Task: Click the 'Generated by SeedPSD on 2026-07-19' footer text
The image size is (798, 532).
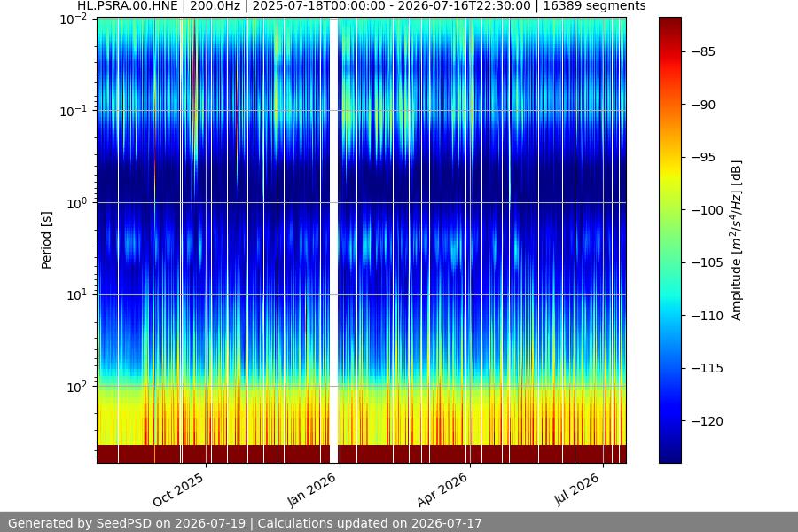Action: point(127,523)
